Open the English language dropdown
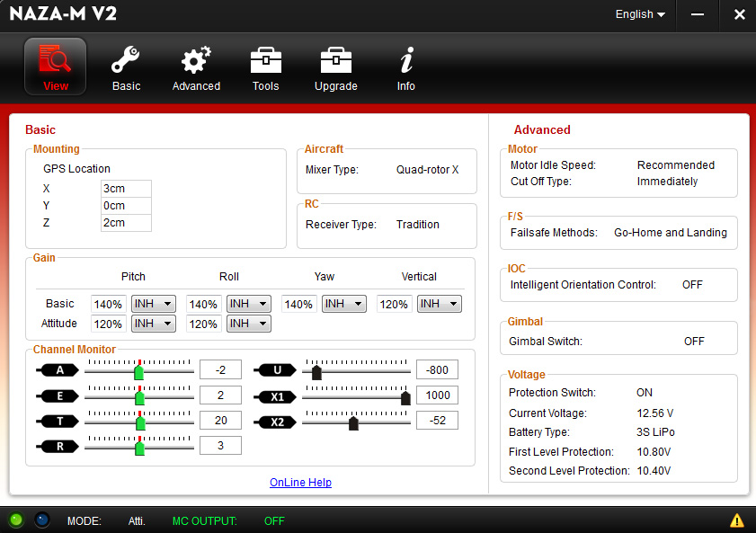Screen dimensions: 756x533 640,14
